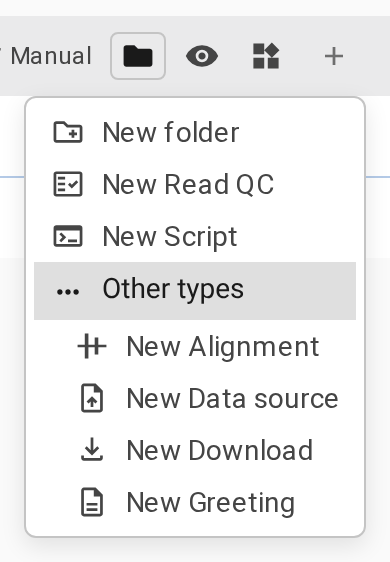This screenshot has height=562, width=390.
Task: Toggle the eye visibility icon
Action: click(x=202, y=56)
